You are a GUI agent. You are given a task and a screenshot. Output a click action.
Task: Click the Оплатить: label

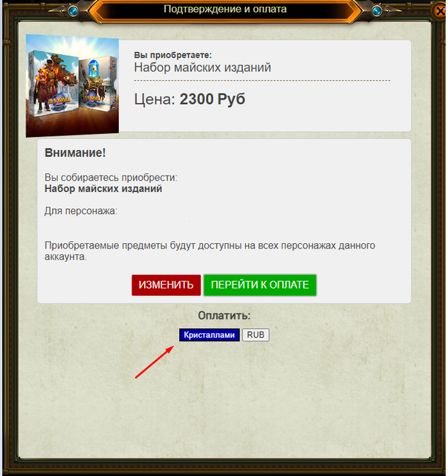click(x=224, y=315)
